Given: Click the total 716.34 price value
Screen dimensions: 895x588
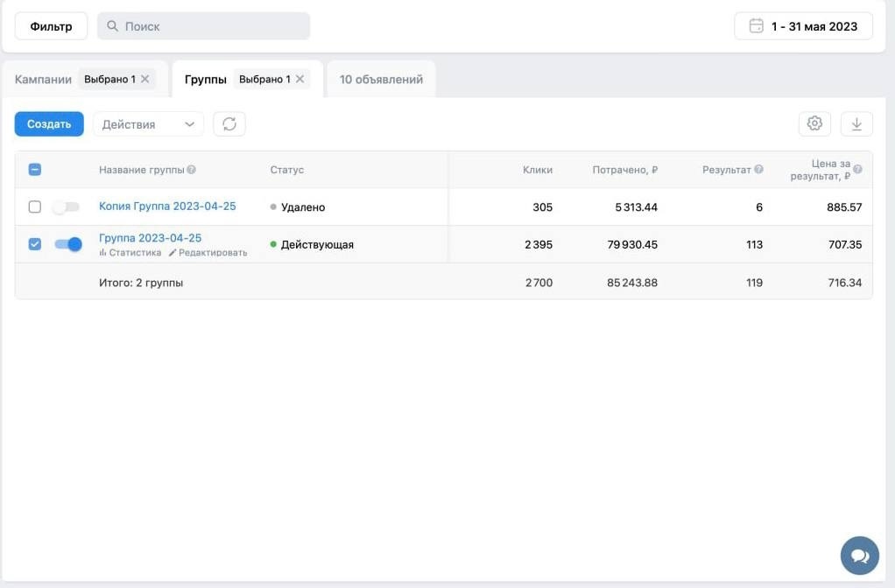Looking at the screenshot, I should click(845, 283).
